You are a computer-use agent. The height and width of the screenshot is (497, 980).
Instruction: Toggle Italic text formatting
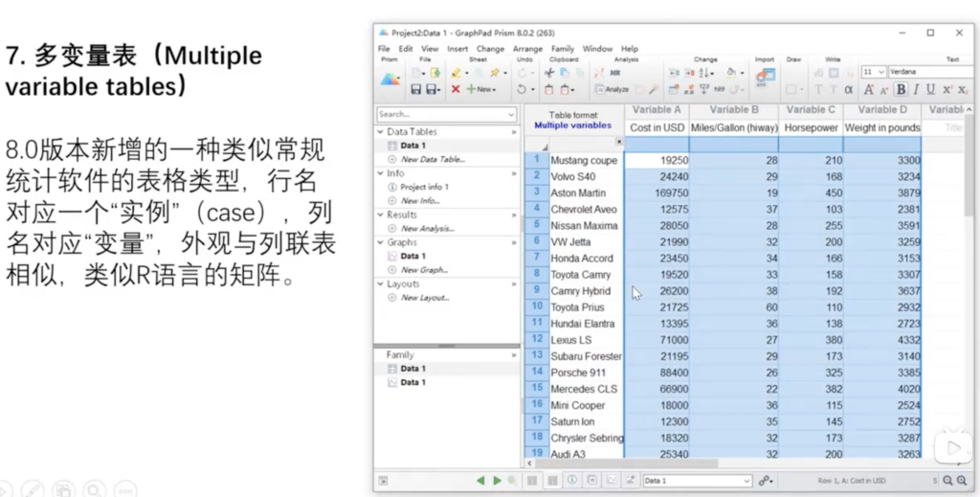(x=915, y=89)
